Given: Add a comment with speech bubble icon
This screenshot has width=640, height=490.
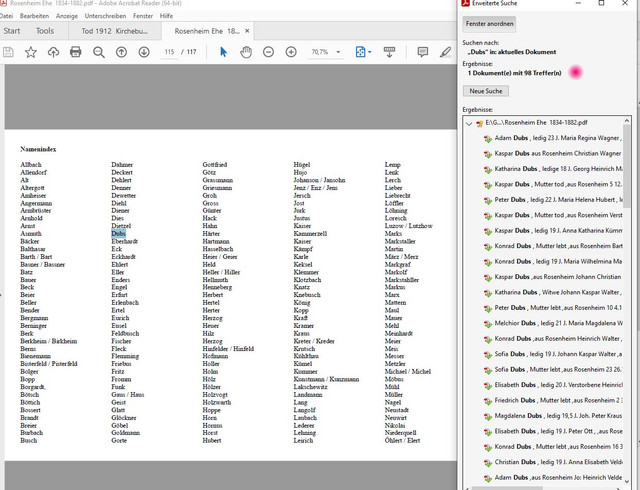Looking at the screenshot, I should pos(422,52).
